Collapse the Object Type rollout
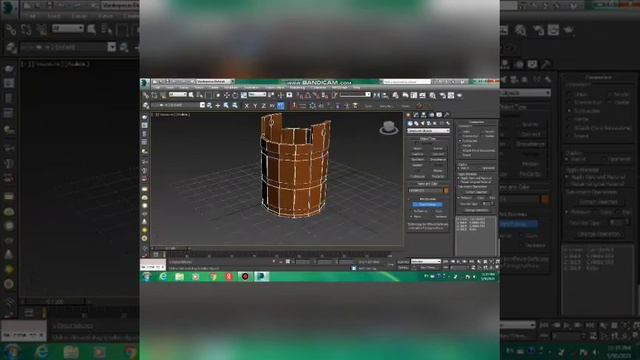Viewport: 640px width, 360px height. click(x=428, y=139)
